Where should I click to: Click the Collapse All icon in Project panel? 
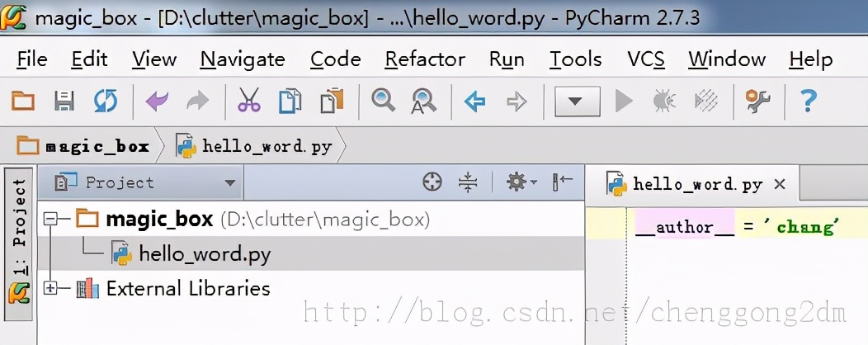tap(468, 182)
